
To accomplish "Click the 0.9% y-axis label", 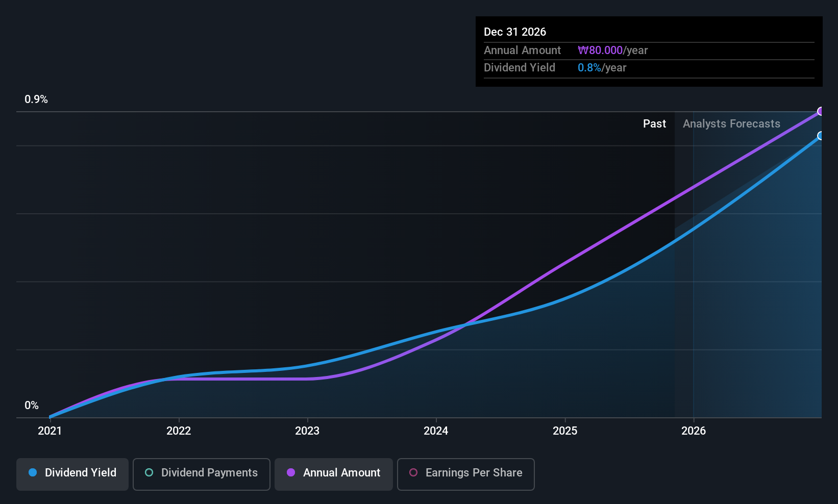I will click(x=36, y=99).
